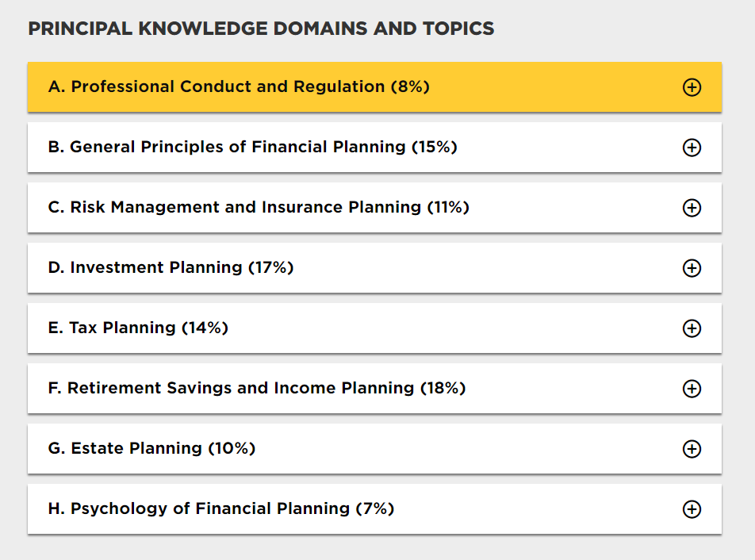The height and width of the screenshot is (560, 755).
Task: Click the yellow highlighted panel's empty area
Action: pos(554,87)
